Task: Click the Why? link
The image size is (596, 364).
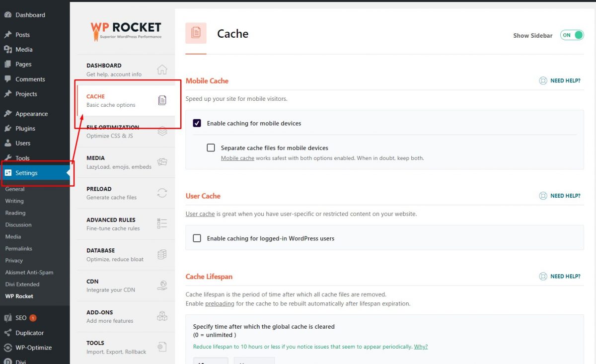Action: point(421,347)
